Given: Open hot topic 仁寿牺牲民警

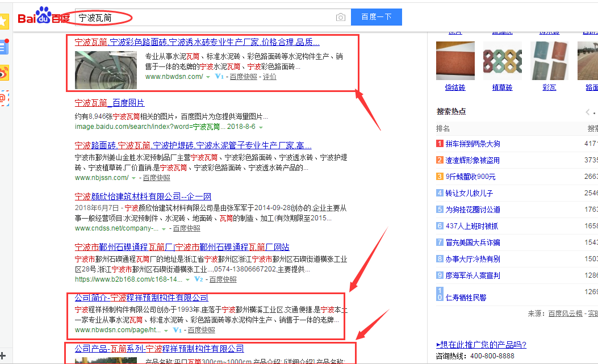Looking at the screenshot, I should [466, 297].
